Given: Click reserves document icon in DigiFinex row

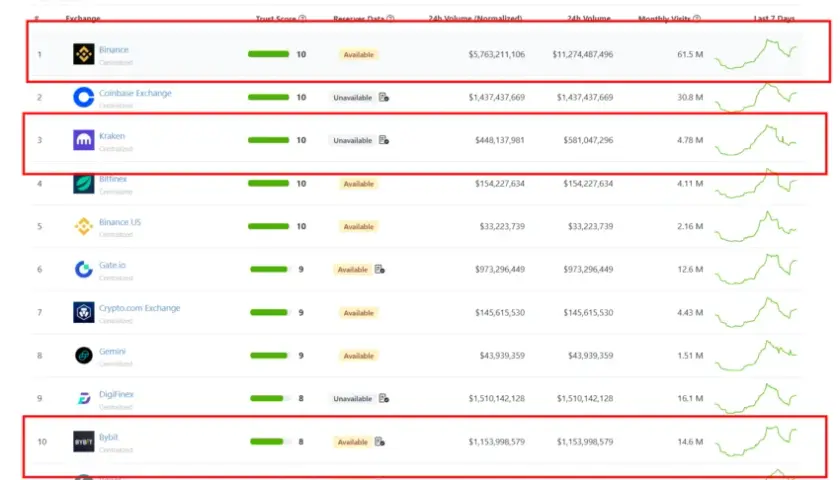Looking at the screenshot, I should coord(384,398).
